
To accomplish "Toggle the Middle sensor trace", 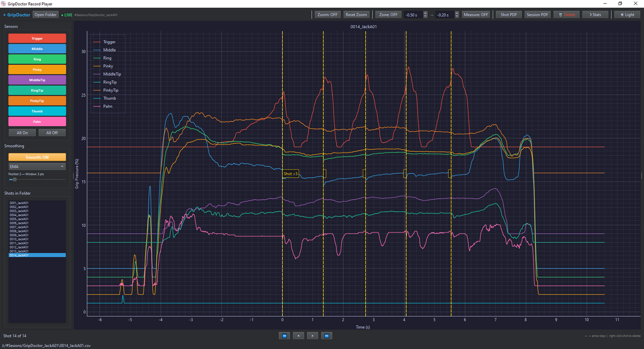I will click(37, 49).
